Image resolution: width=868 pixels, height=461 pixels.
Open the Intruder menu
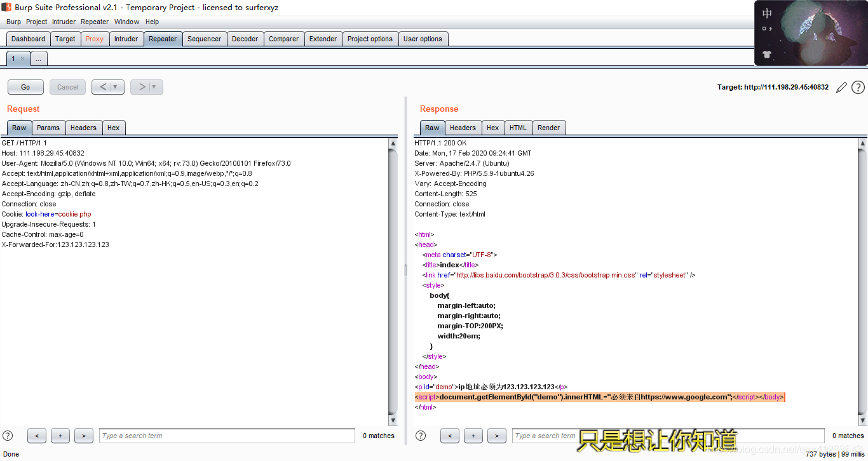coord(64,22)
